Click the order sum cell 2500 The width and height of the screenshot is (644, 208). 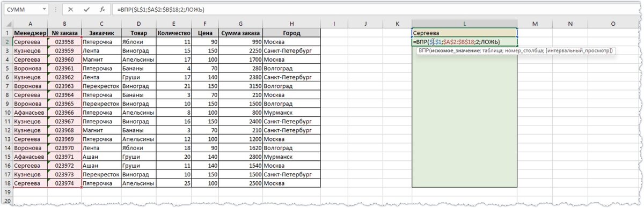[240, 184]
